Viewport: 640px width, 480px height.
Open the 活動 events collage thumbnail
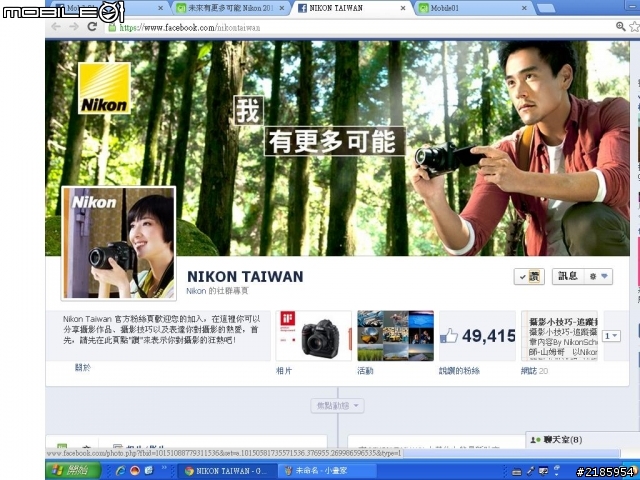(396, 336)
